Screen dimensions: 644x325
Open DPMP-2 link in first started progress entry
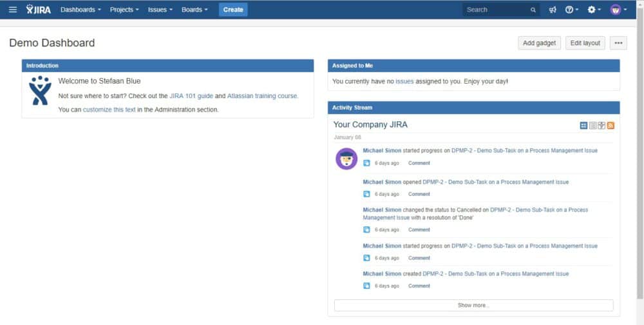pyautogui.click(x=524, y=150)
